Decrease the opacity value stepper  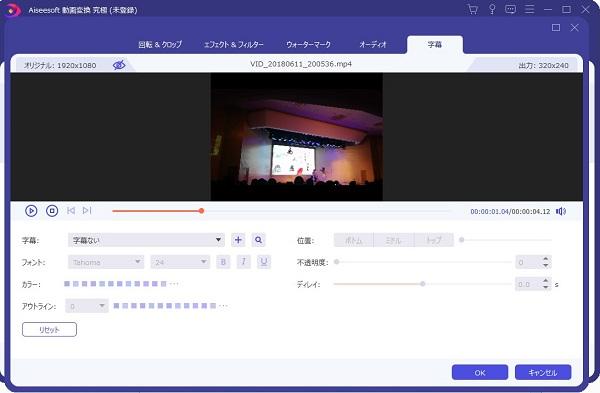[546, 266]
